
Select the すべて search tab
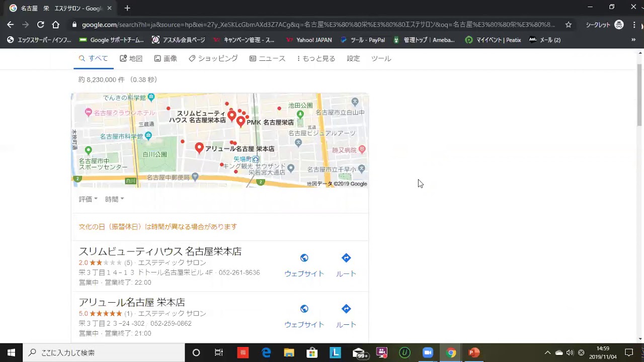click(x=94, y=58)
